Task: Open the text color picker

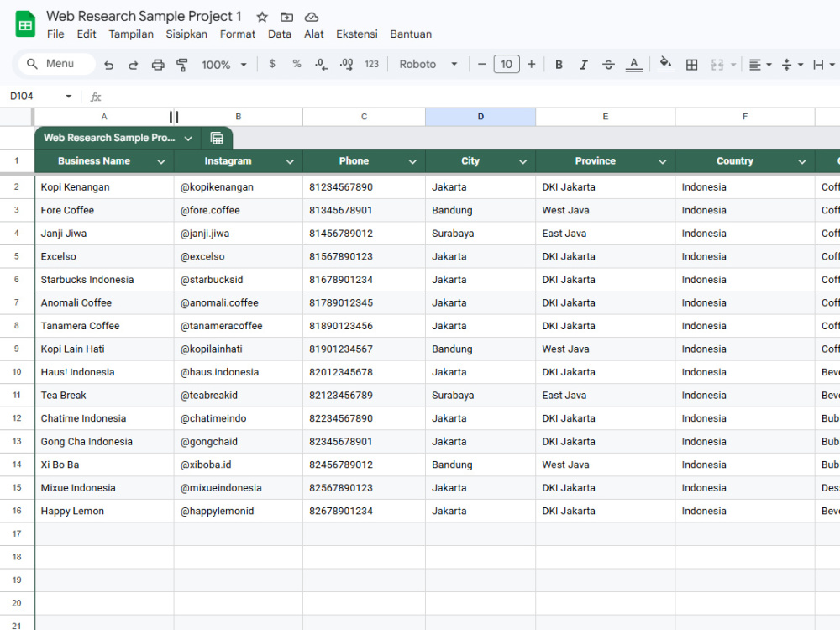Action: point(633,65)
